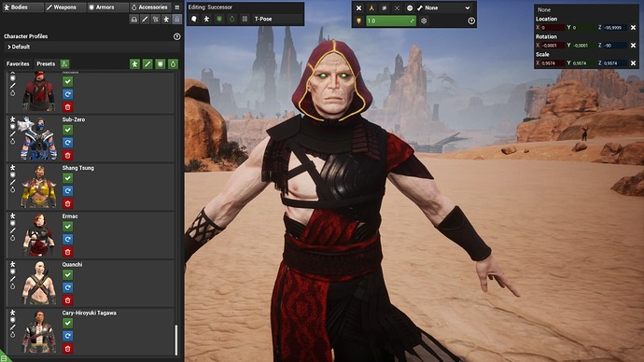The image size is (644, 362).
Task: Delete the Shang Tsung preset
Action: [x=68, y=203]
